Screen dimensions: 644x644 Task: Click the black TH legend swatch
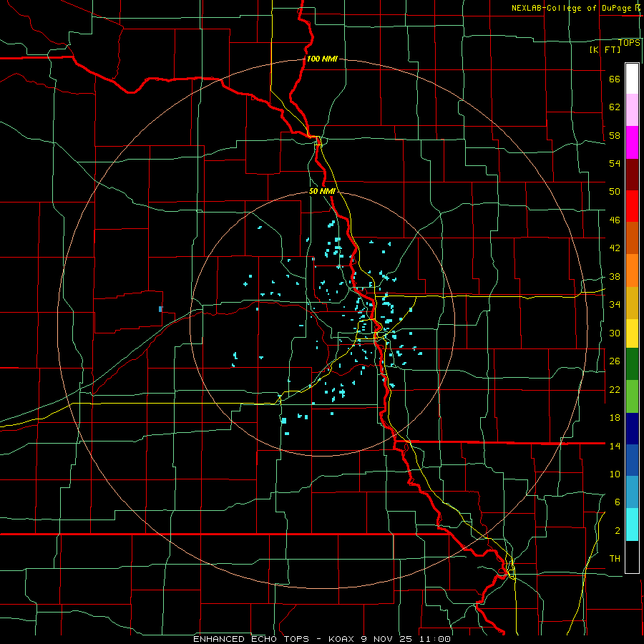coord(632,557)
